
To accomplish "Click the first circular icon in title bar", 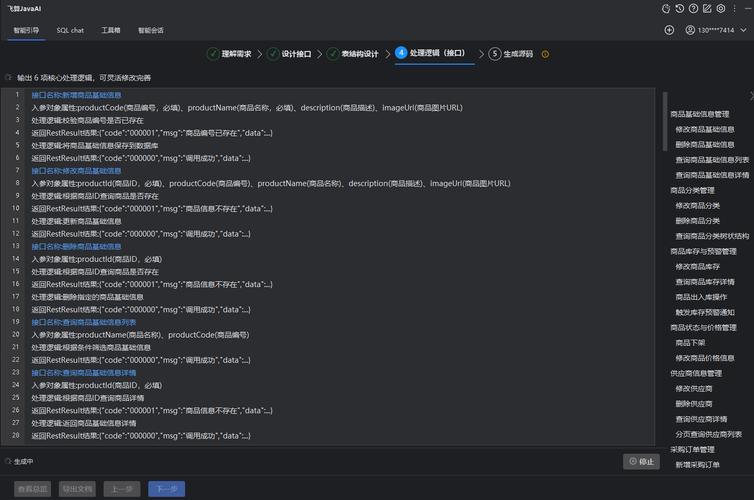I will [x=666, y=9].
